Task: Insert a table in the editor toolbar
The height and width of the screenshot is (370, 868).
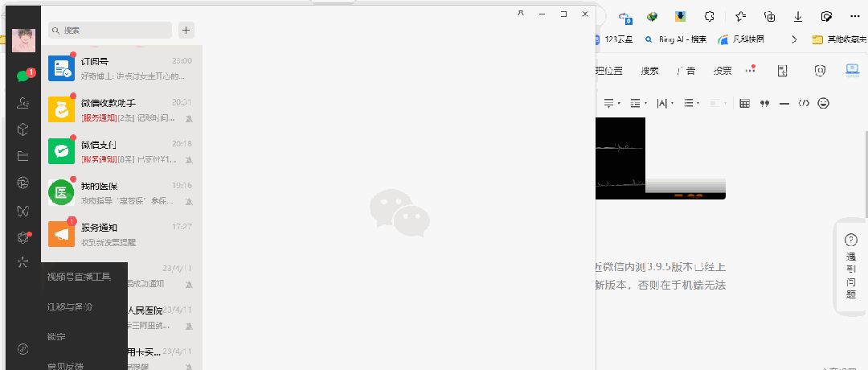Action: [x=744, y=103]
